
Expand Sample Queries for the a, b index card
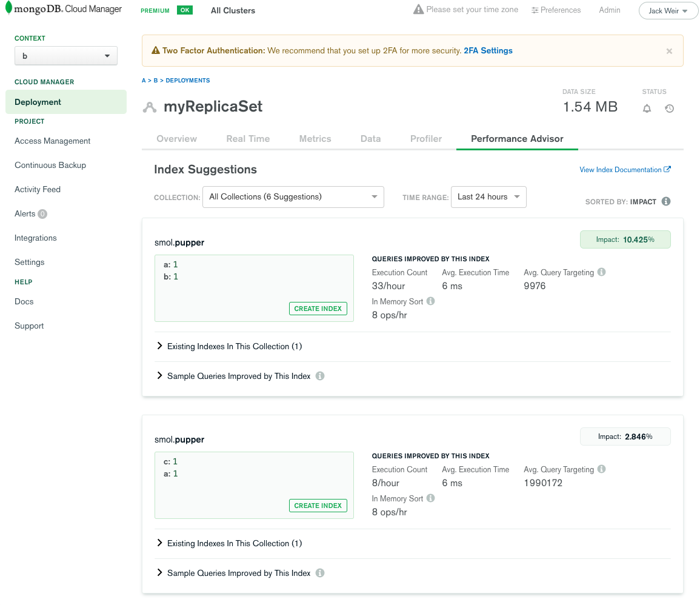click(233, 376)
